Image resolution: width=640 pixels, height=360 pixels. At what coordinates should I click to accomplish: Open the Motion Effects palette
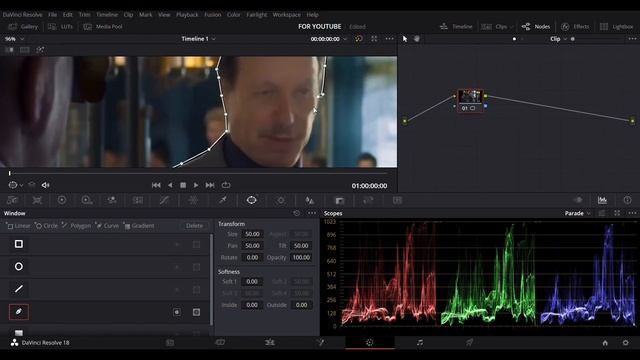point(138,200)
